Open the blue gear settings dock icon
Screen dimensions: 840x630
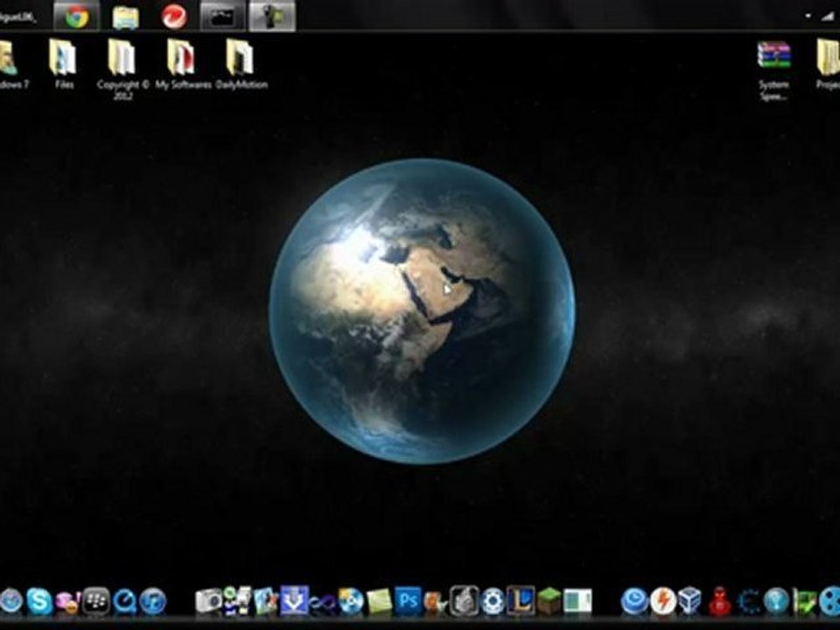point(493,601)
